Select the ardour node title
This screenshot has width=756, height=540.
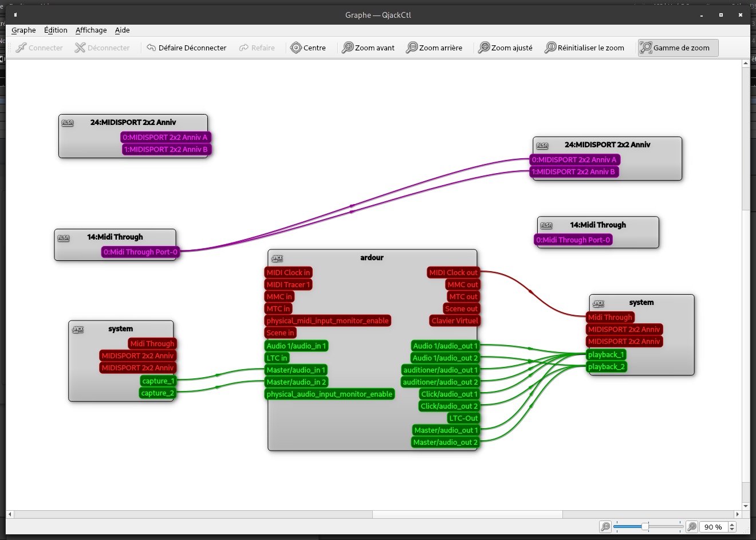[x=372, y=258]
